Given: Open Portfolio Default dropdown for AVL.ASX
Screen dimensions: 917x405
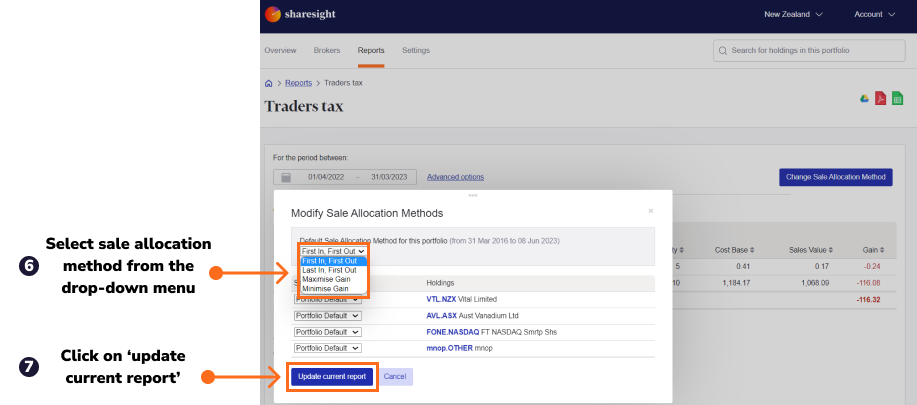Looking at the screenshot, I should point(328,316).
